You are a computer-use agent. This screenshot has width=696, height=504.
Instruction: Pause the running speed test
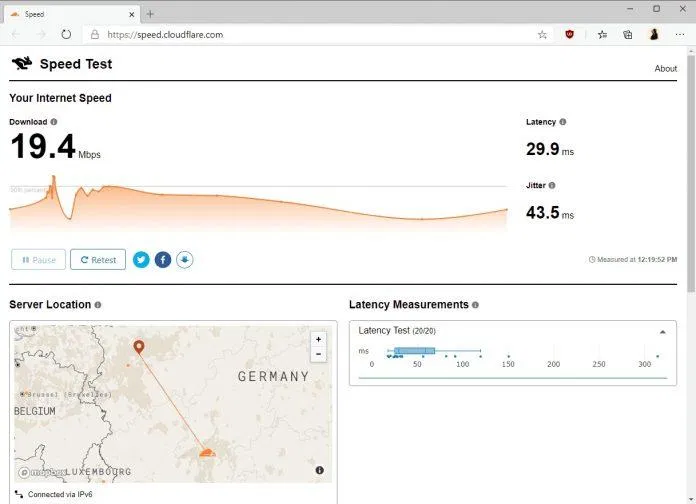click(x=38, y=260)
